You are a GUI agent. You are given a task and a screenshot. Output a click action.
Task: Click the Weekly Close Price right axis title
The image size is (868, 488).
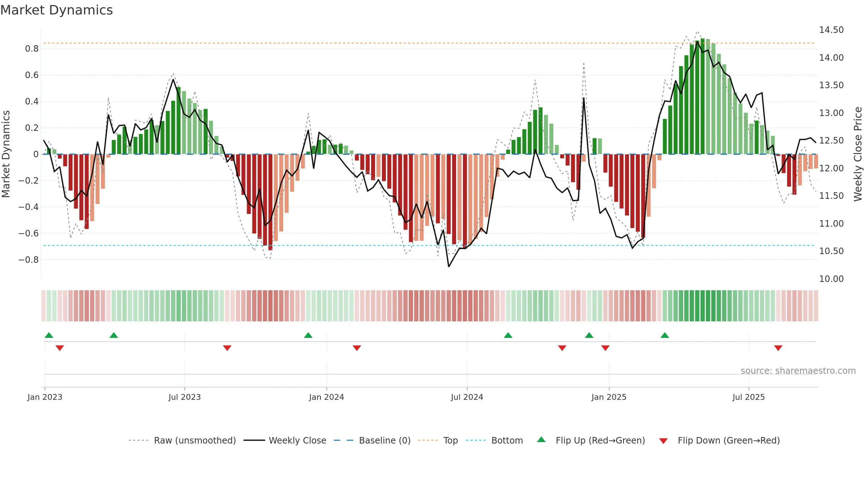(858, 154)
